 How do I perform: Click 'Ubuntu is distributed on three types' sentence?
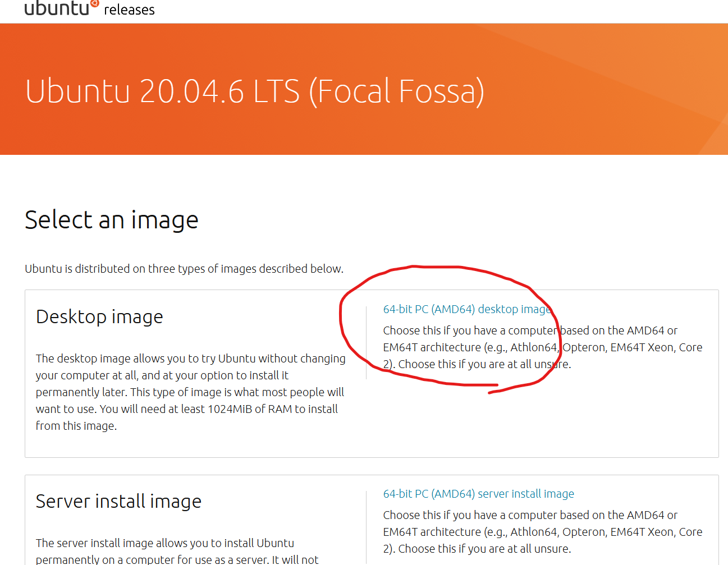click(x=184, y=269)
